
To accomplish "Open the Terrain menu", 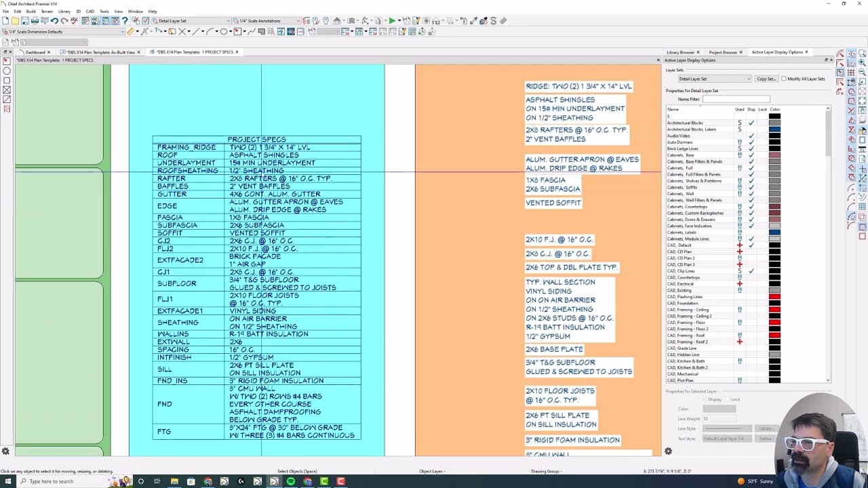I will [x=47, y=12].
